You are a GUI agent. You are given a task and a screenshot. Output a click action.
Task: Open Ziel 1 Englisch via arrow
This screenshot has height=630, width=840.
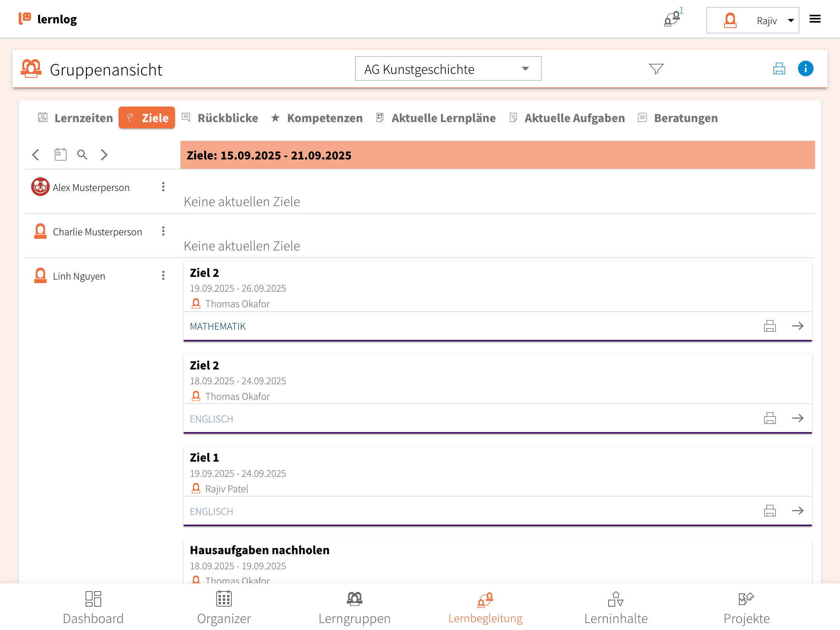798,511
